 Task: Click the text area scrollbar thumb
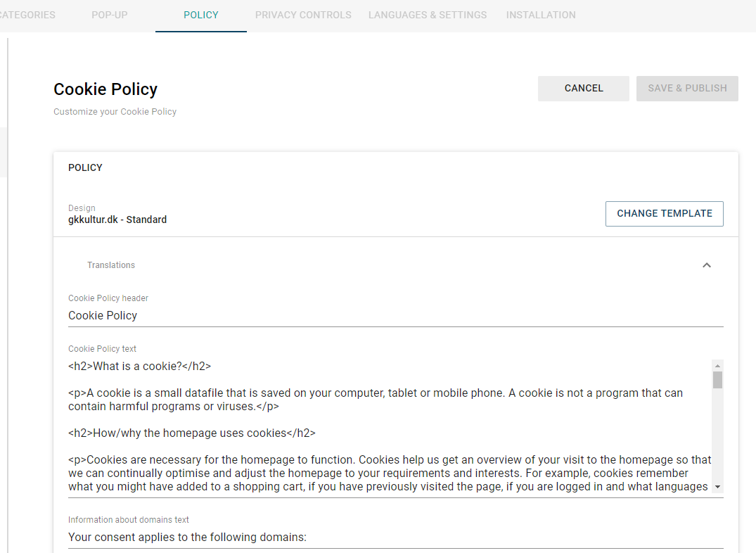(717, 380)
